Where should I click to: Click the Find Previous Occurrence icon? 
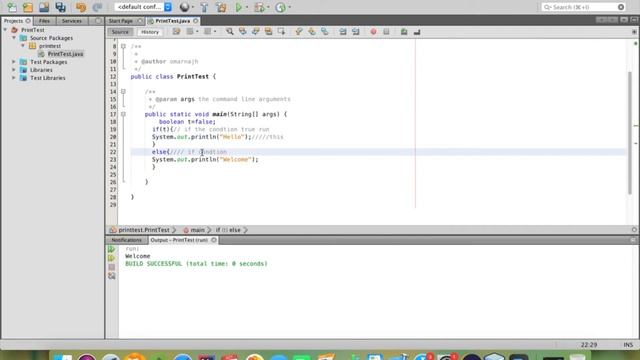[x=243, y=32]
